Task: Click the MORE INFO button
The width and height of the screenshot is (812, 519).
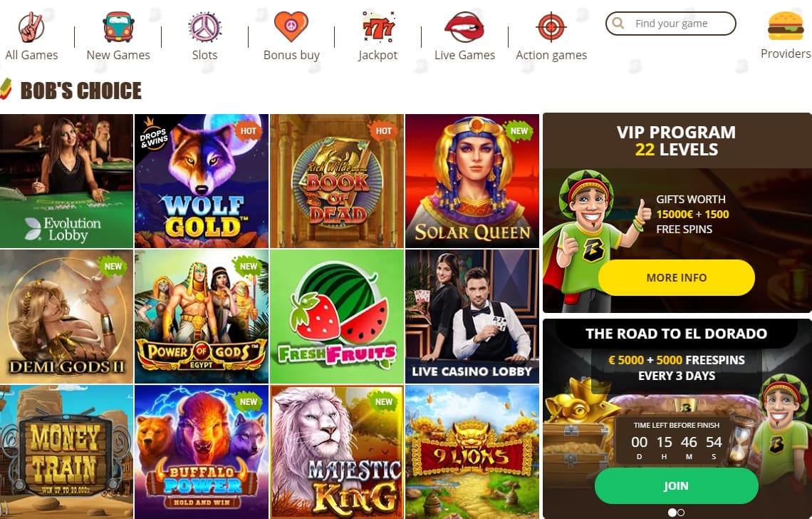Action: coord(677,277)
